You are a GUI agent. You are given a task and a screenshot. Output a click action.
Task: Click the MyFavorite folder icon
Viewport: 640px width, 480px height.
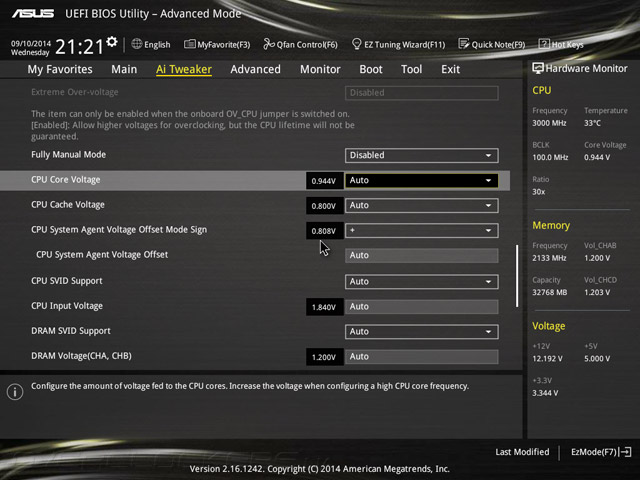pyautogui.click(x=189, y=44)
